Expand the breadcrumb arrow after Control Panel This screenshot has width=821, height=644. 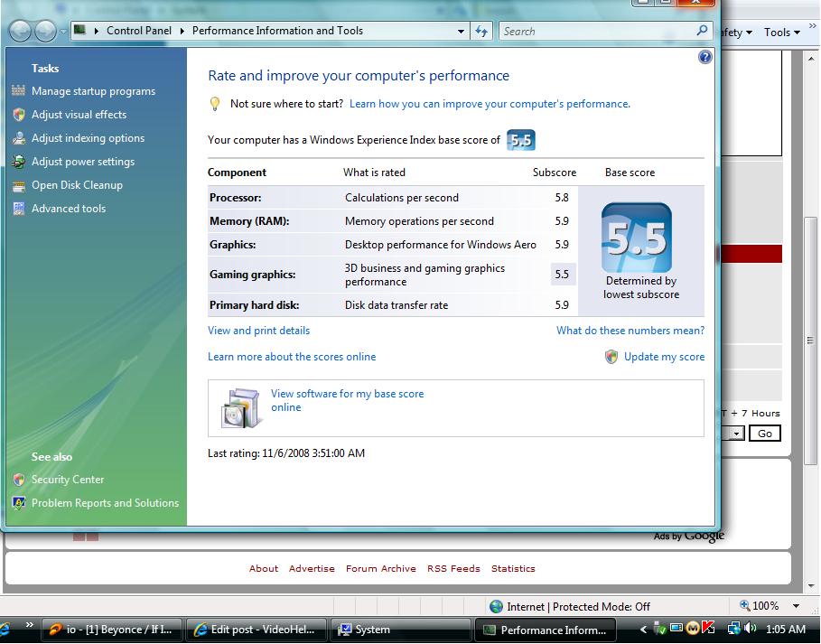tap(182, 31)
